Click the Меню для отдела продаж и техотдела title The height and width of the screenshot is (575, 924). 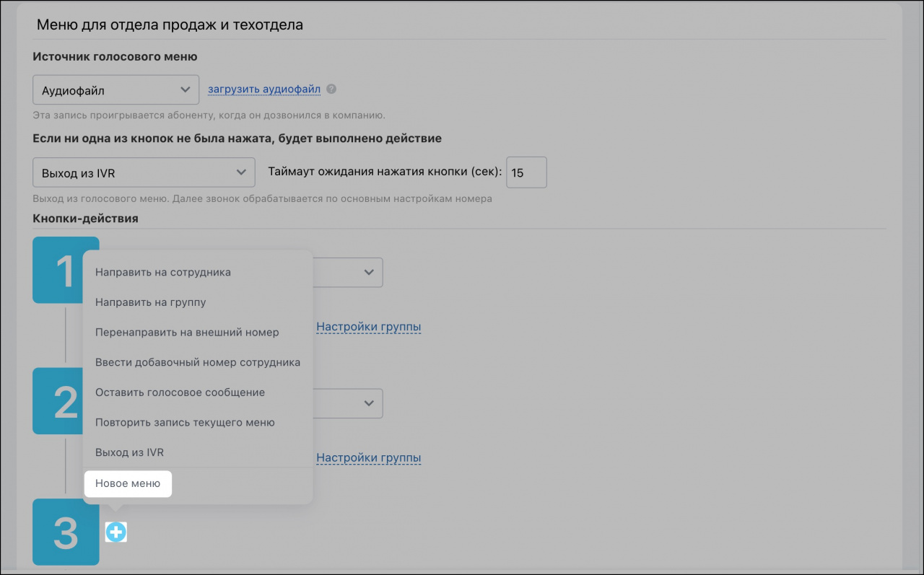click(x=170, y=25)
